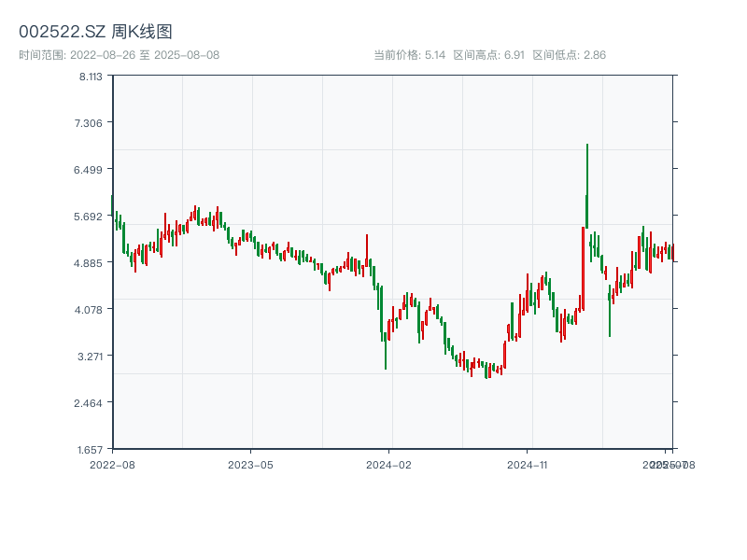
Task: Click the 2023-05 x-axis date label
Action: tap(250, 464)
